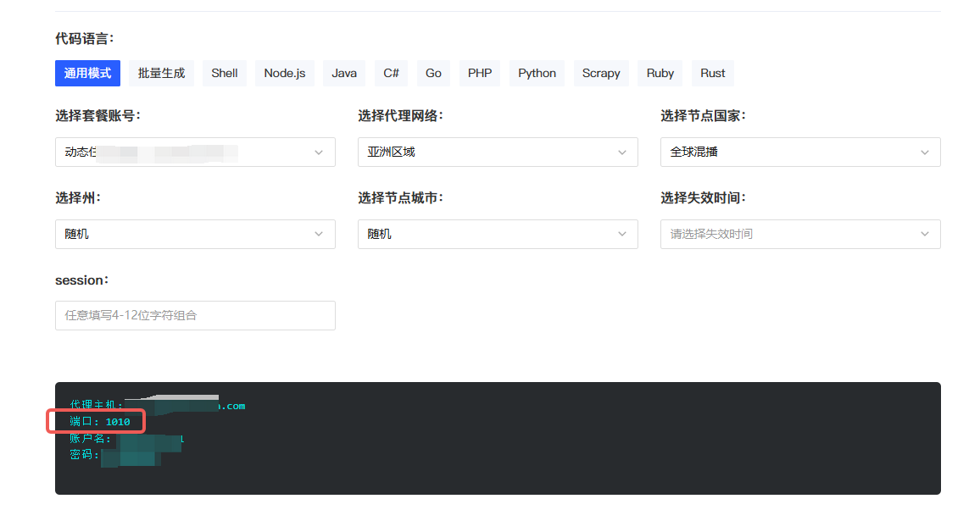
Task: Select the Rust language tab
Action: point(712,73)
